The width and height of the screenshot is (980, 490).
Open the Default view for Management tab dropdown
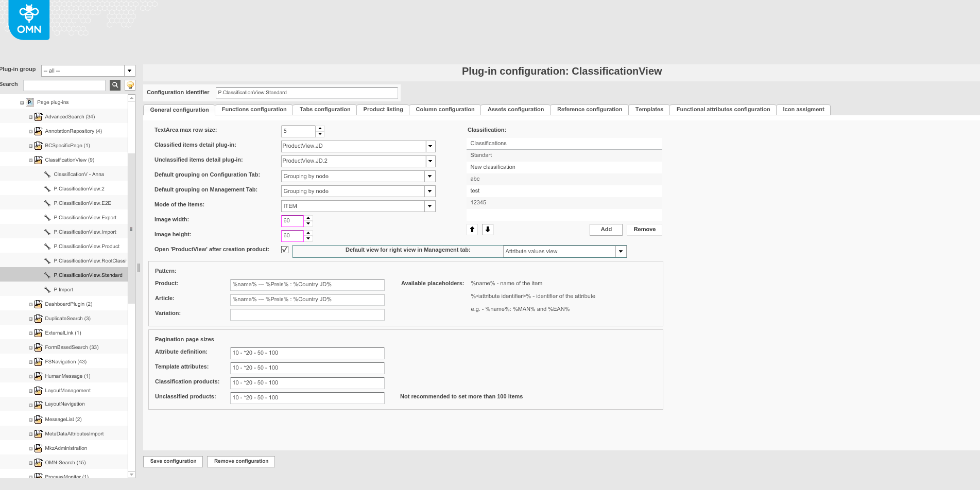(620, 251)
